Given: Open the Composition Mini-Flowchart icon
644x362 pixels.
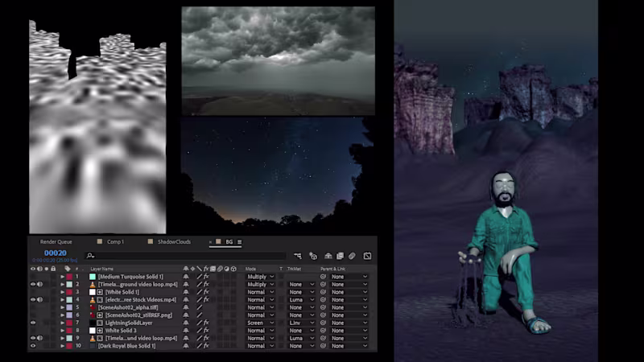Looking at the screenshot, I should [x=298, y=256].
